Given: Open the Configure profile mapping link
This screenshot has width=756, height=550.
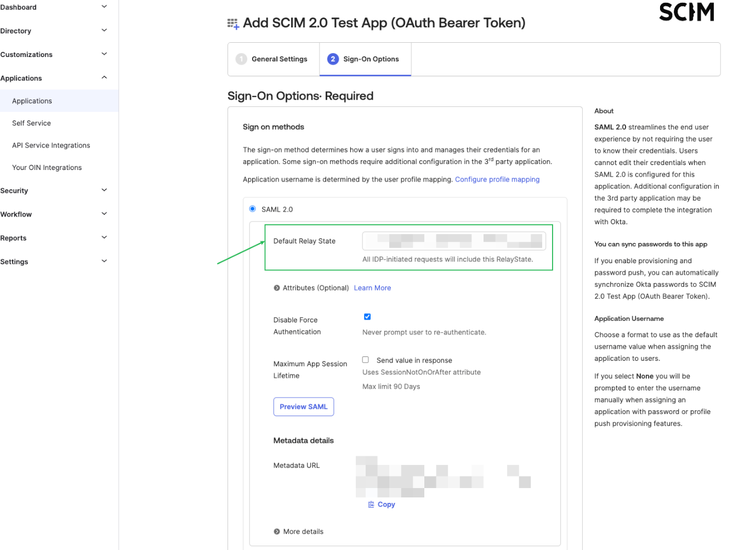Looking at the screenshot, I should (497, 179).
